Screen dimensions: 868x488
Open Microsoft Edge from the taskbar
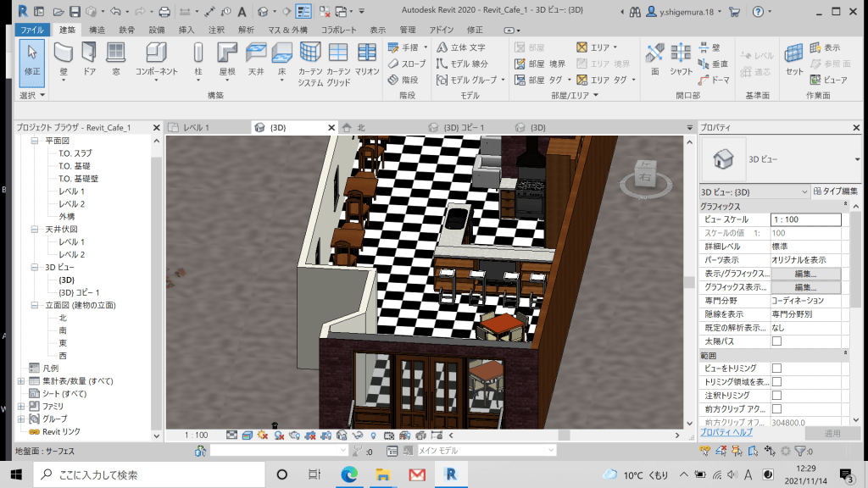point(349,474)
